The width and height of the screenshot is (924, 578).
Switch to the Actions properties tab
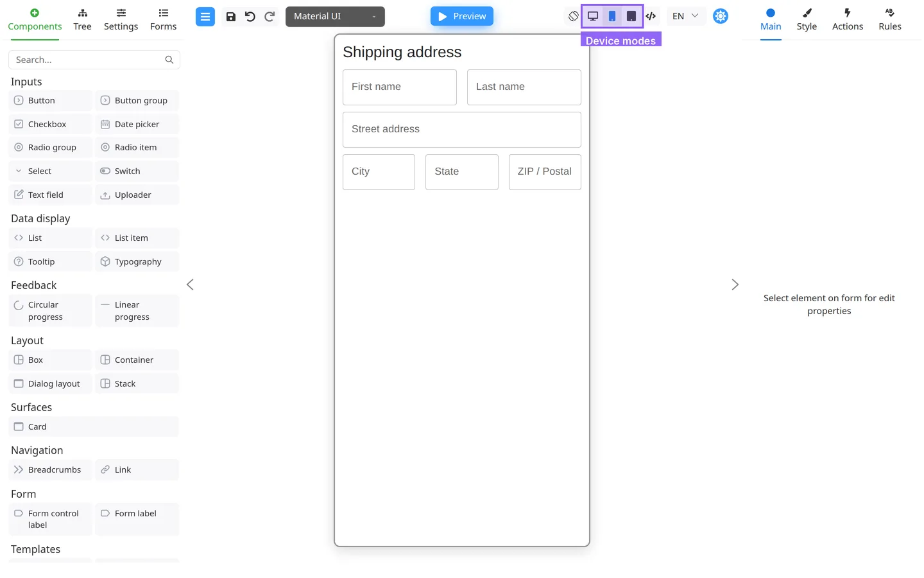click(848, 20)
